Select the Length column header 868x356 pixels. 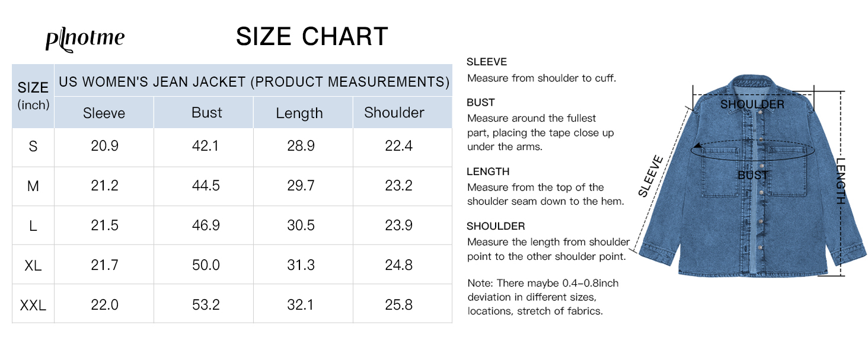pyautogui.click(x=299, y=113)
